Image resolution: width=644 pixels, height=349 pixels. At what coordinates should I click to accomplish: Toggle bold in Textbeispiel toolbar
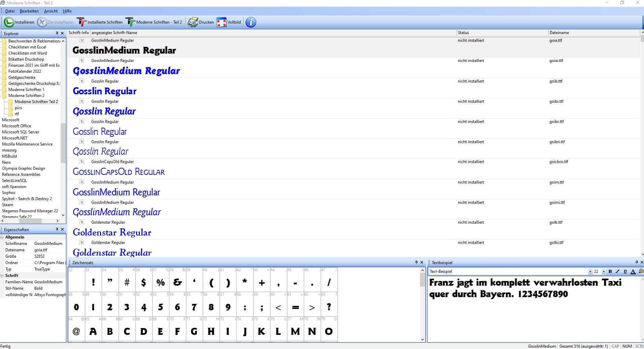[x=610, y=272]
